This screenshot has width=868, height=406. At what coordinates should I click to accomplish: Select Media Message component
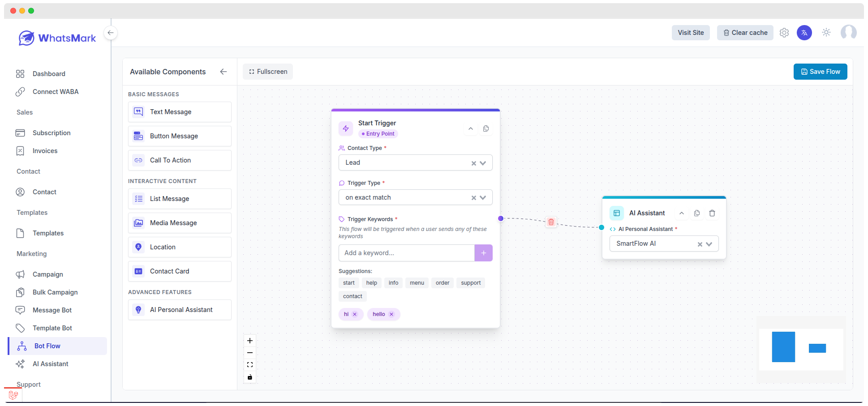pos(180,223)
